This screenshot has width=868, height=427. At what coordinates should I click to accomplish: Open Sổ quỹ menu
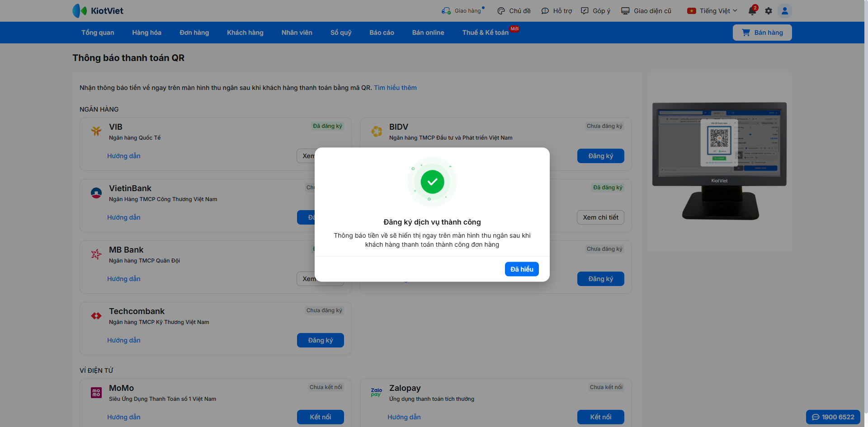pyautogui.click(x=341, y=33)
